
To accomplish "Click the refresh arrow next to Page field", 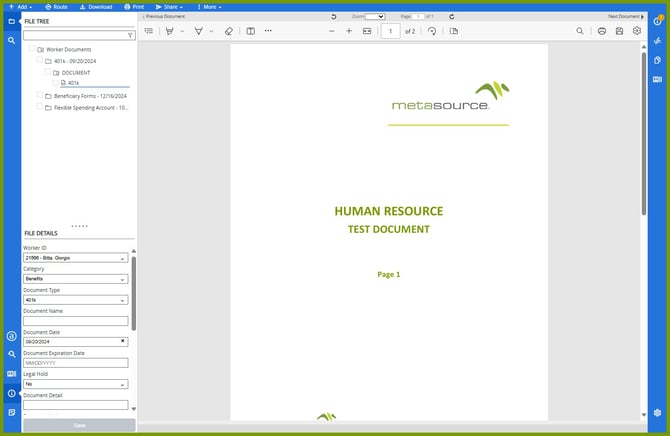I will (452, 17).
